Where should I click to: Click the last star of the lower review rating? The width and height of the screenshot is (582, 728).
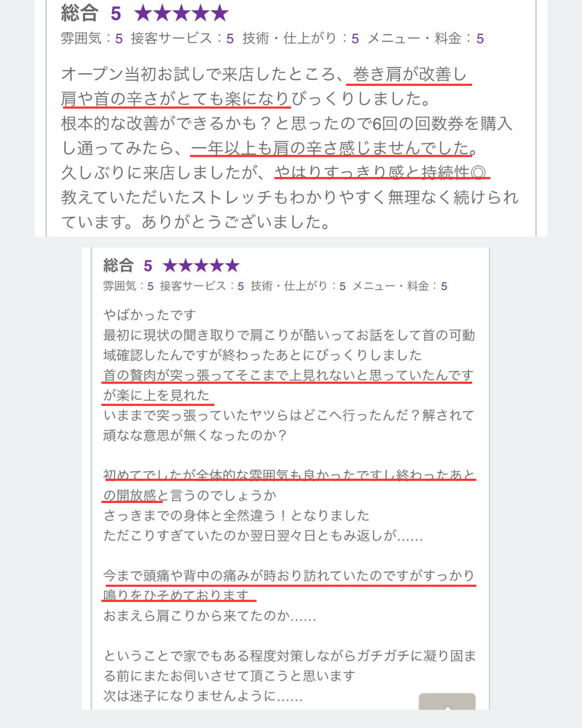(232, 265)
